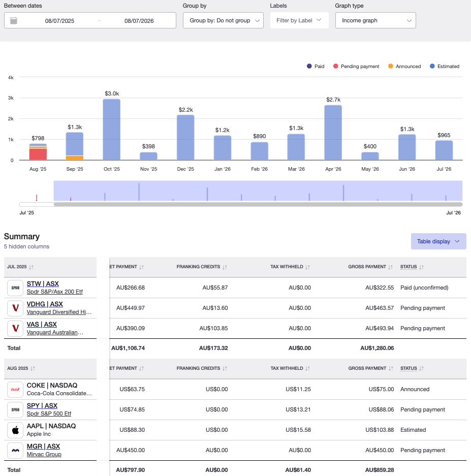Click the SPDR logo next to STW
The width and height of the screenshot is (471, 476).
(x=15, y=288)
